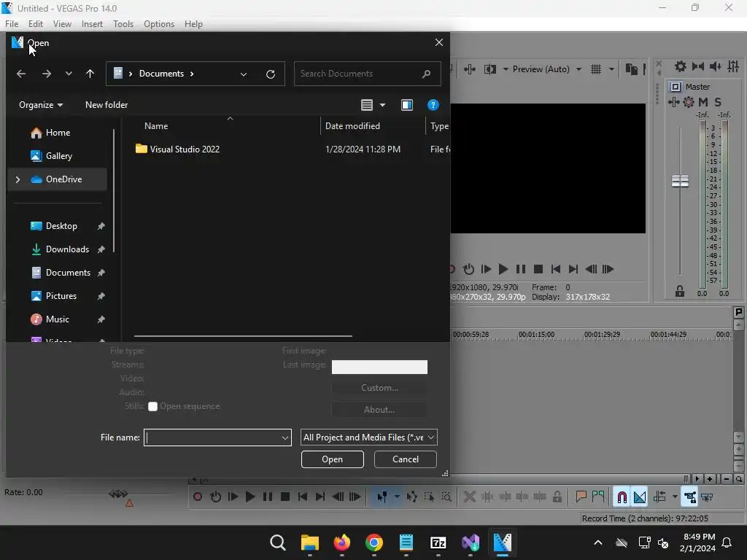Screen dimensions: 747x560
Task: Stop playback in the timeline transport bar
Action: (285, 497)
